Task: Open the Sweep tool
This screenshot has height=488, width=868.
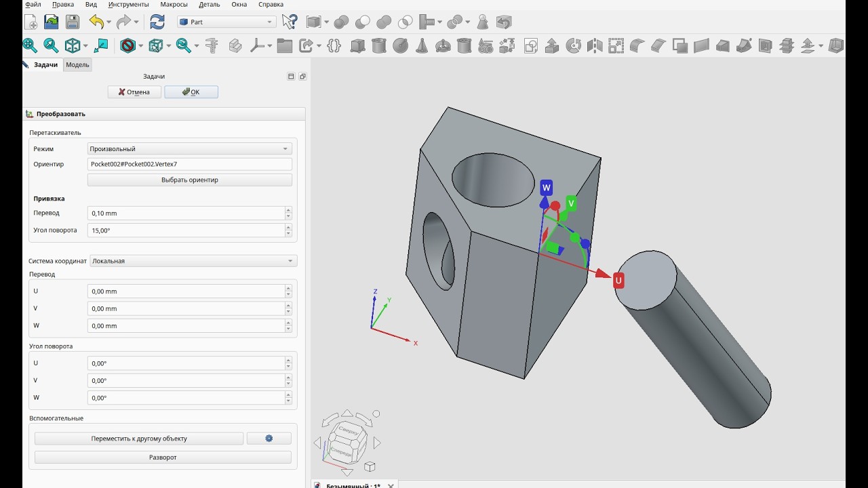Action: [x=744, y=45]
